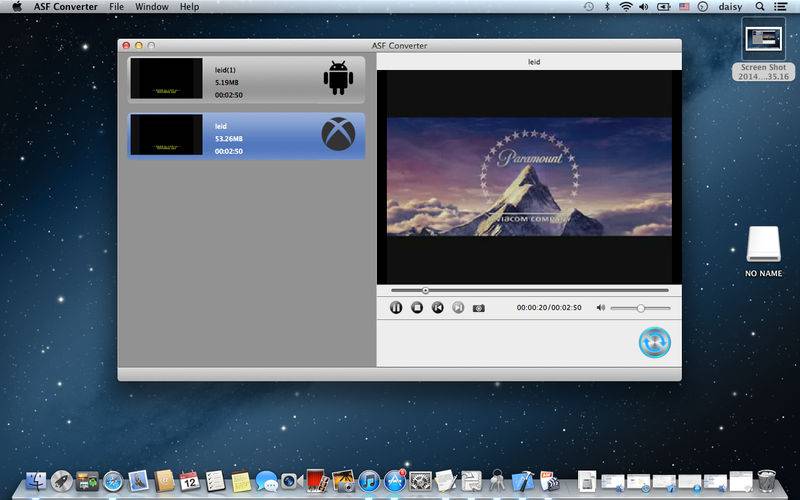Viewport: 800px width, 500px height.
Task: Click the 5.19MB size text
Action: 227,82
